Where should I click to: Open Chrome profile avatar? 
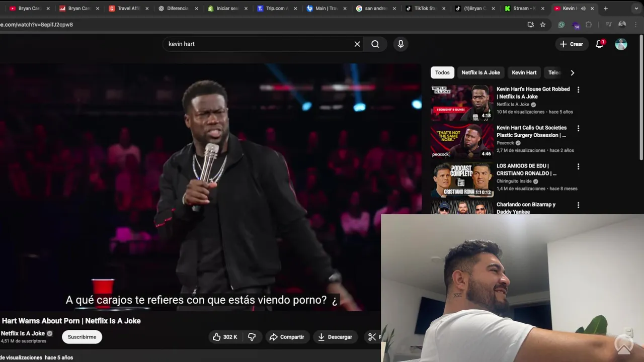(622, 25)
